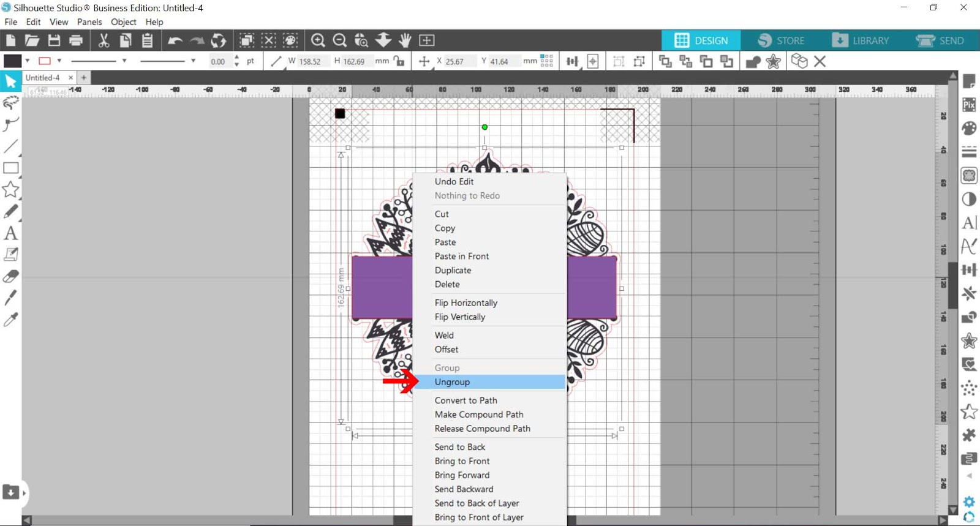Click the Undo arrow icon
This screenshot has width=980, height=526.
tap(175, 40)
